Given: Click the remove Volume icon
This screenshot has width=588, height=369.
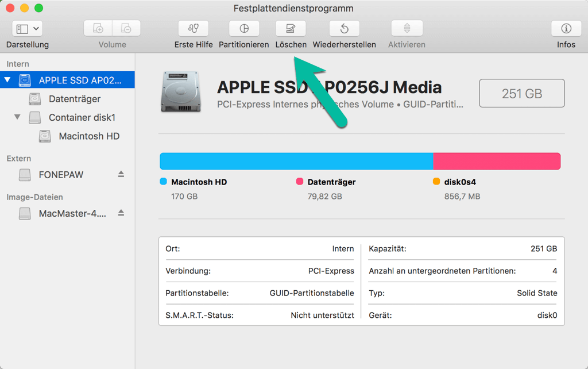Looking at the screenshot, I should click(x=126, y=28).
